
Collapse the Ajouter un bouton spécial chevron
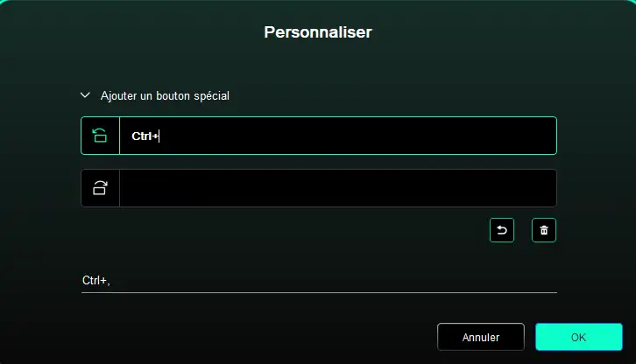click(85, 95)
